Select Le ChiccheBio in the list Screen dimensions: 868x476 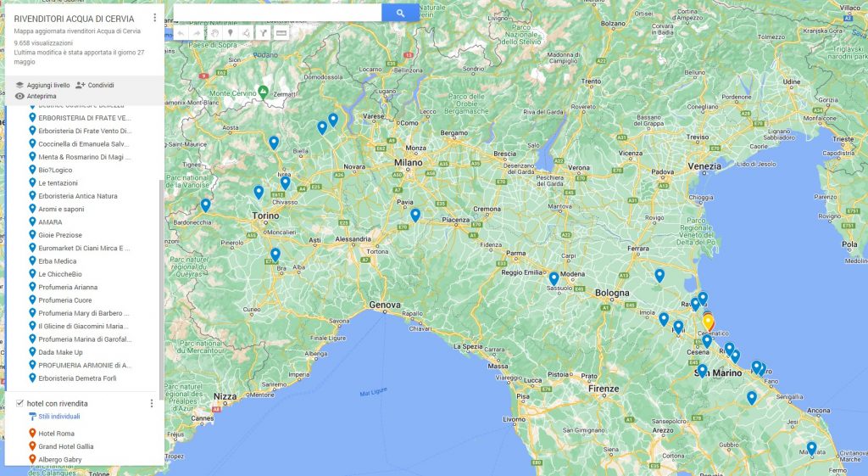(x=60, y=274)
